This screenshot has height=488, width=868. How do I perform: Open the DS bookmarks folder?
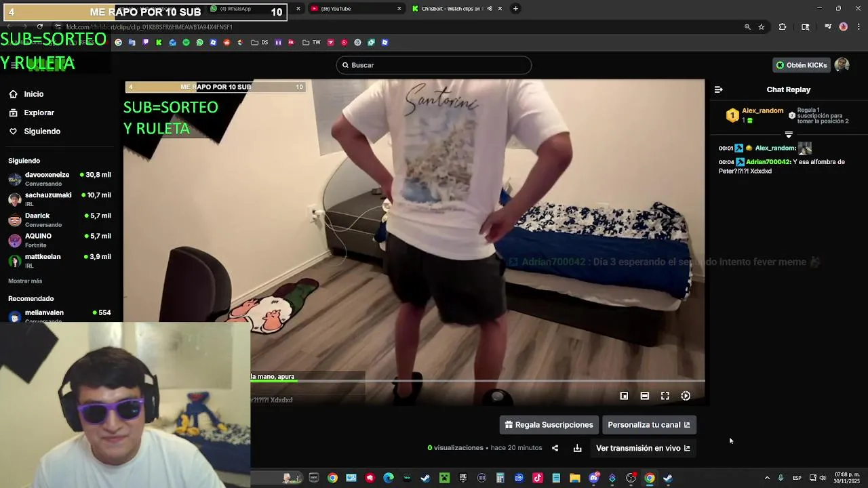coord(260,43)
